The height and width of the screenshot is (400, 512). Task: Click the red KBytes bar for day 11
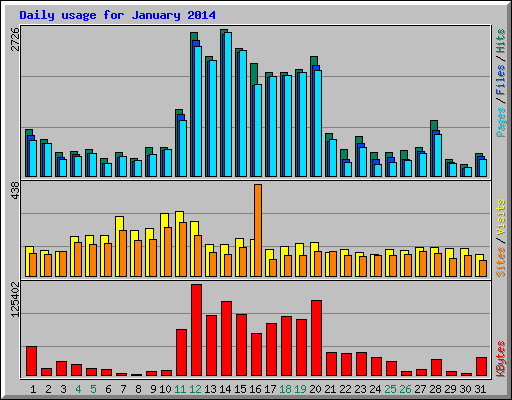click(181, 353)
